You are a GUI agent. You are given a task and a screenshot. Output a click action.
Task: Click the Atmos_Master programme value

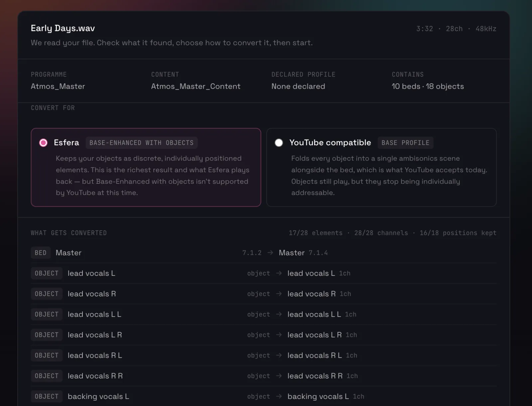[x=58, y=86]
